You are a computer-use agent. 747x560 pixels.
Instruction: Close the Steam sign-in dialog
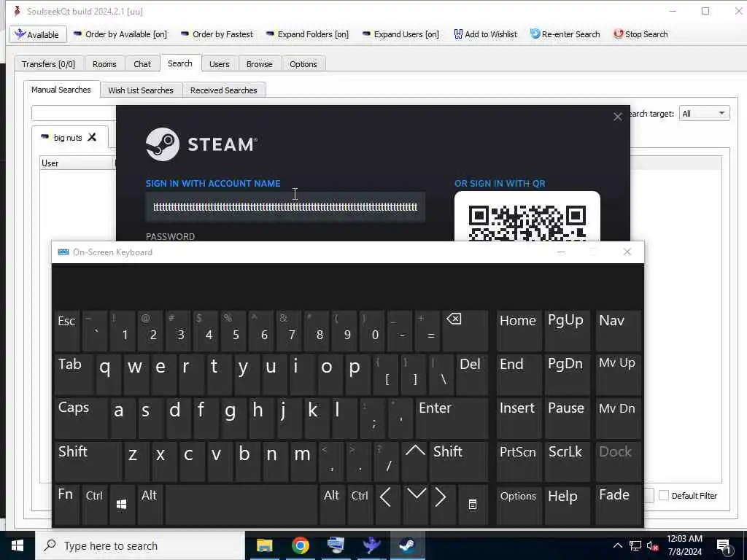point(618,117)
